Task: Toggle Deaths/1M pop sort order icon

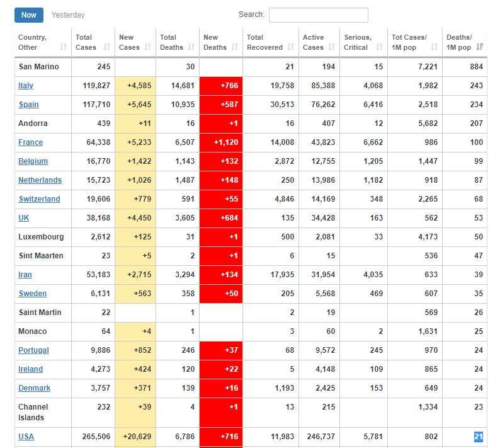Action: pos(480,47)
